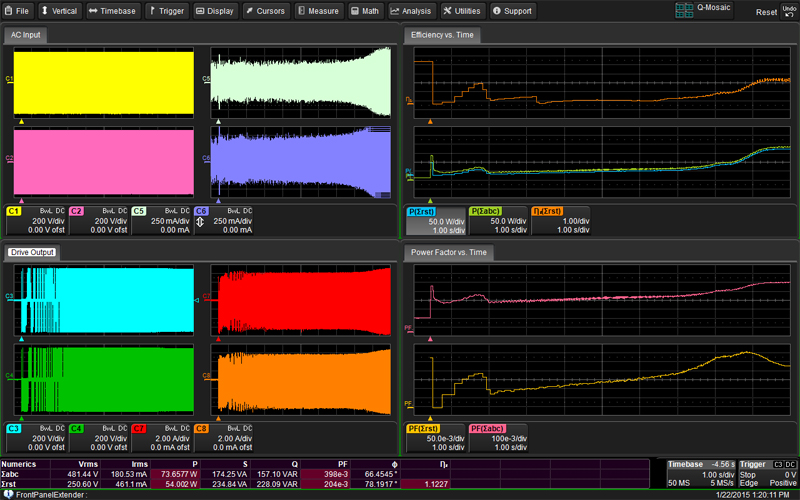Select the Power Factor vs. Time tab

point(448,252)
